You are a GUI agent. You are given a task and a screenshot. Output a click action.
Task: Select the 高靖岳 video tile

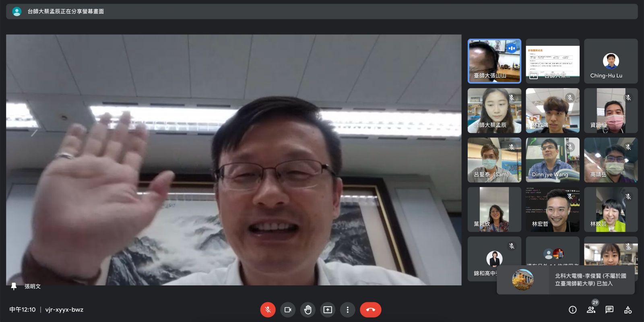point(611,160)
